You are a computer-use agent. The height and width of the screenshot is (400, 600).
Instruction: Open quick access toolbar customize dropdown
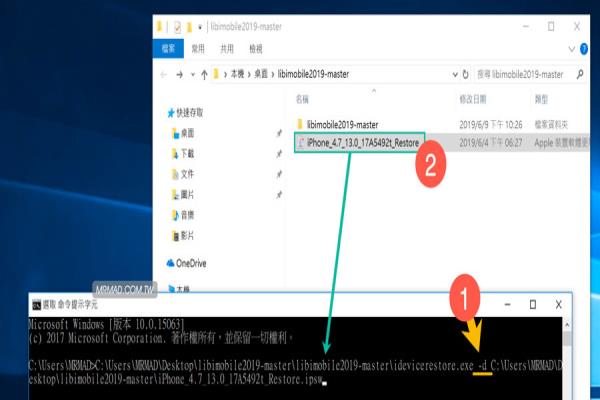[200, 27]
